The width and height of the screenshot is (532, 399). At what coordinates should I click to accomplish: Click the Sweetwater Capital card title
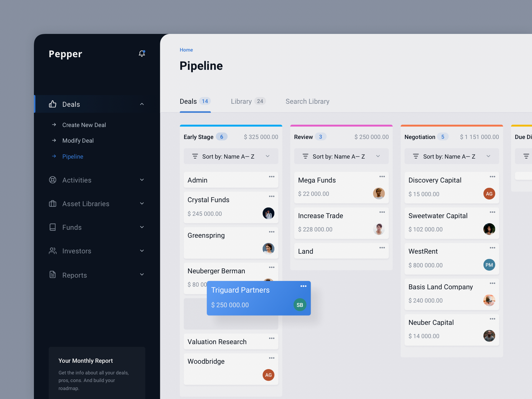coord(438,216)
